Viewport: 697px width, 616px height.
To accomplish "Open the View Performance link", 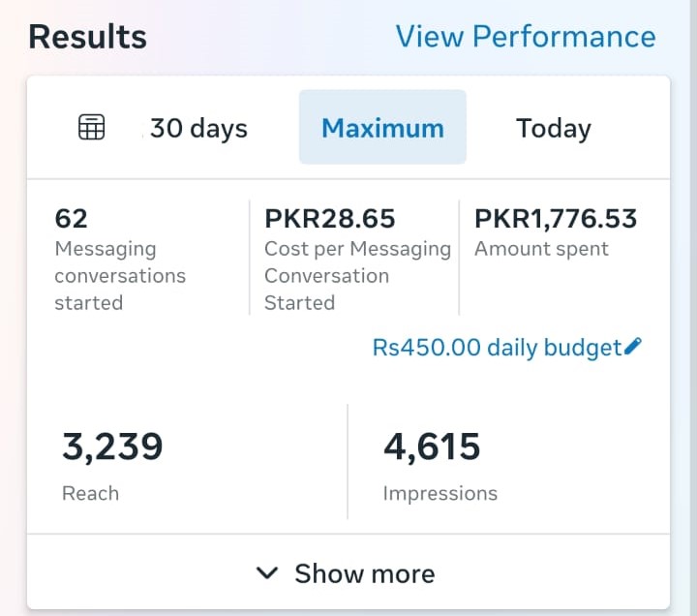I will click(x=525, y=37).
